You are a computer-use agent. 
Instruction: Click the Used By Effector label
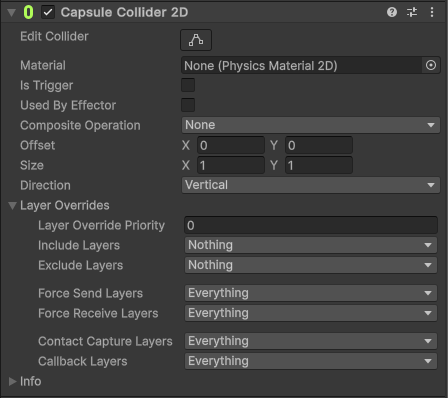pyautogui.click(x=68, y=105)
